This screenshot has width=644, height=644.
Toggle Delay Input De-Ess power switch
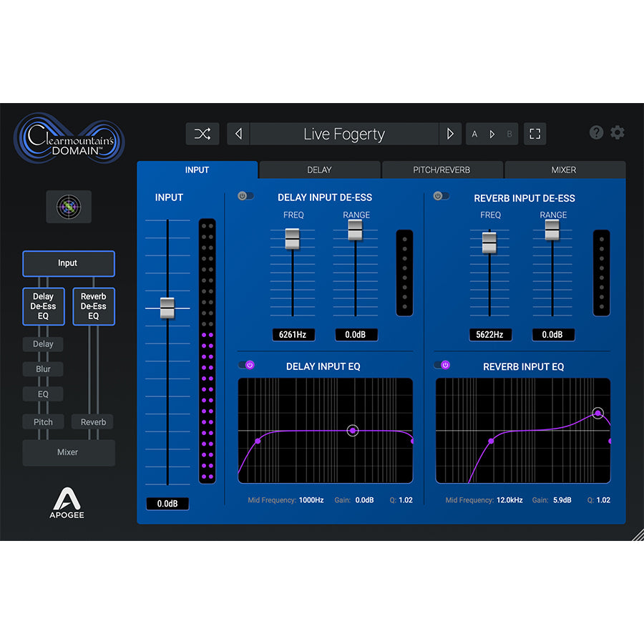245,196
